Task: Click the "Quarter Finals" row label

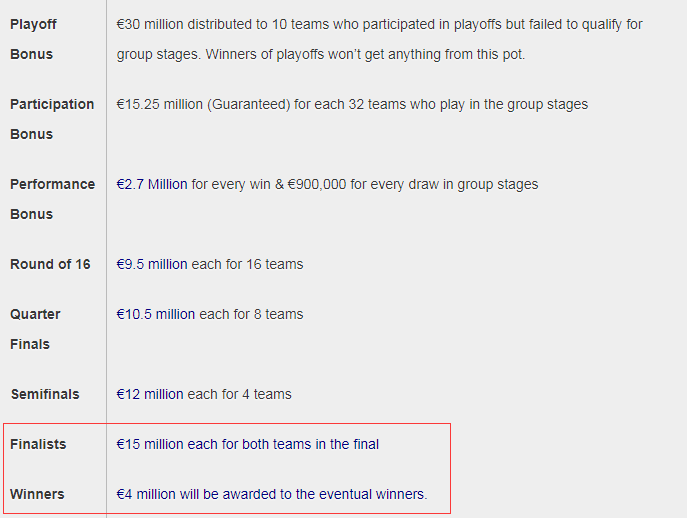Action: click(x=35, y=329)
